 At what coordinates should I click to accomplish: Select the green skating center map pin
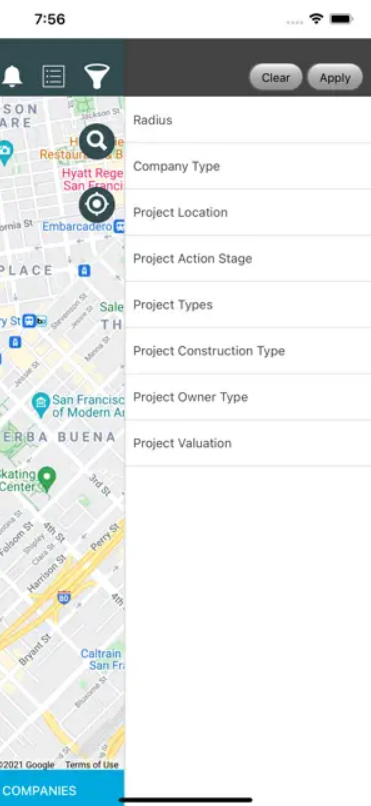click(x=47, y=478)
